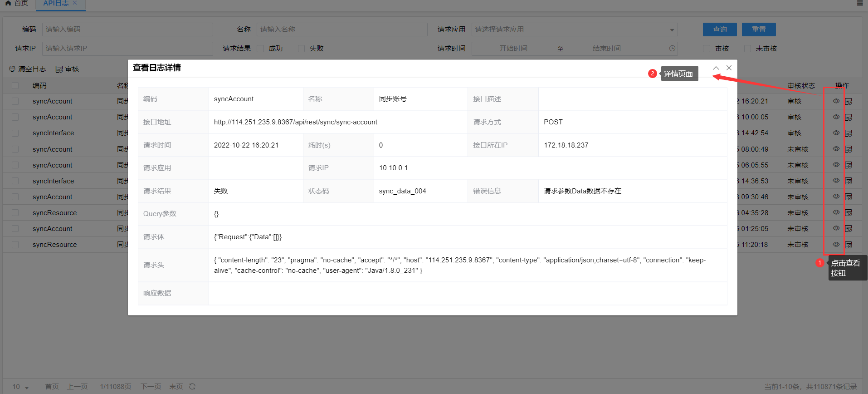View details for the 01:25:05 row
This screenshot has height=394, width=868.
pyautogui.click(x=836, y=228)
